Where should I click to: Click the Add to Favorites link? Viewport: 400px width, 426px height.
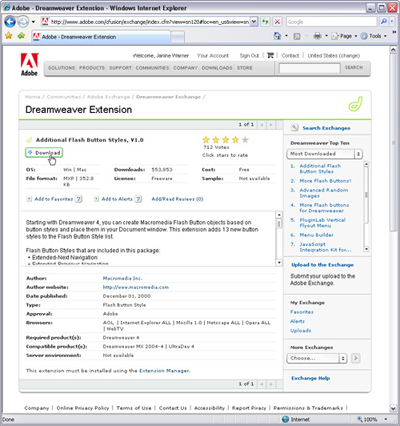point(53,199)
